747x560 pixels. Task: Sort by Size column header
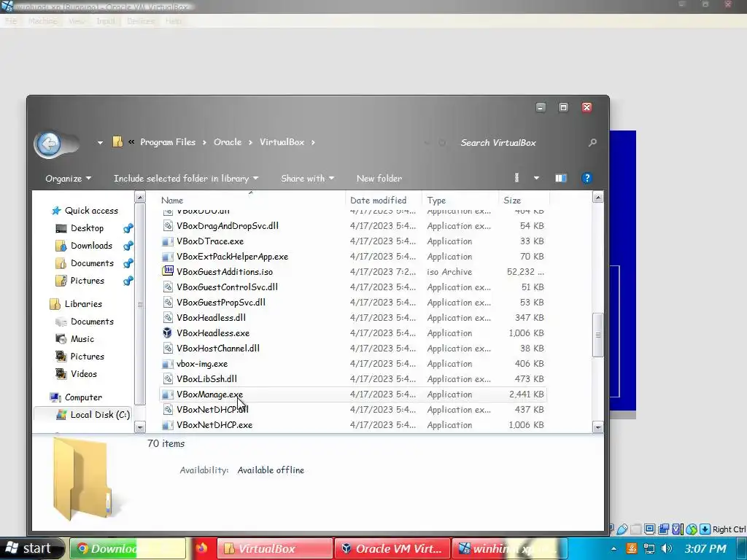(512, 201)
